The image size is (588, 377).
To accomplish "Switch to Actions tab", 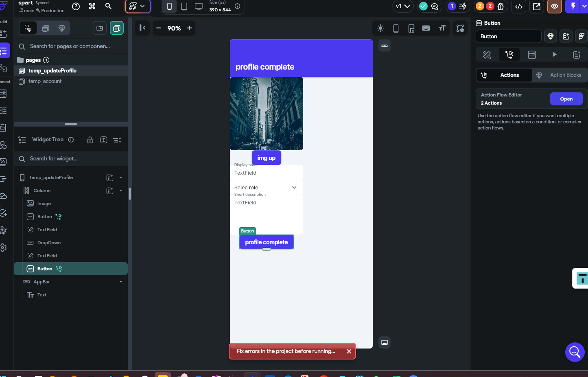I will coord(504,75).
